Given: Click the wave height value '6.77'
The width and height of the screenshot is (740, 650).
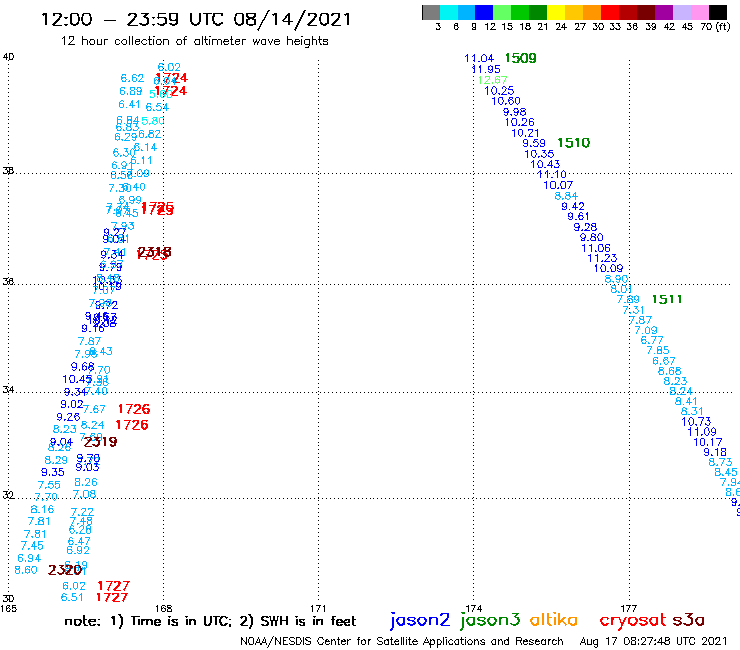Looking at the screenshot, I should 652,340.
